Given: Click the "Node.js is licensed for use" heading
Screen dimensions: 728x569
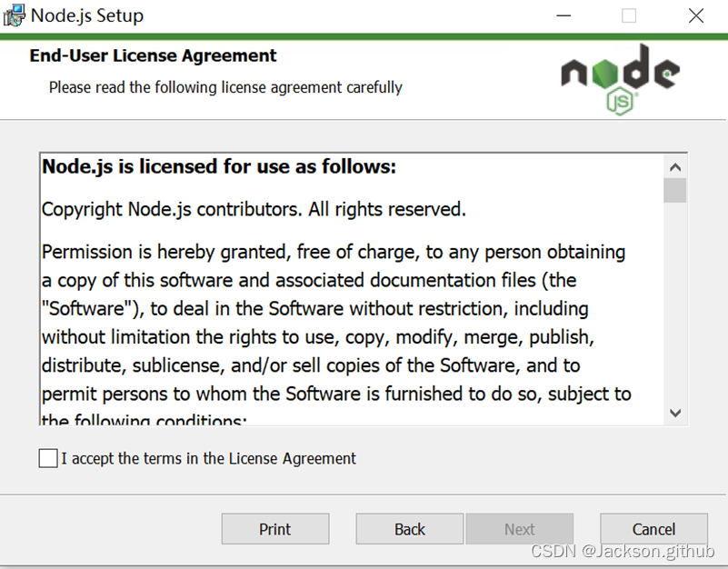Looking at the screenshot, I should pos(219,167).
